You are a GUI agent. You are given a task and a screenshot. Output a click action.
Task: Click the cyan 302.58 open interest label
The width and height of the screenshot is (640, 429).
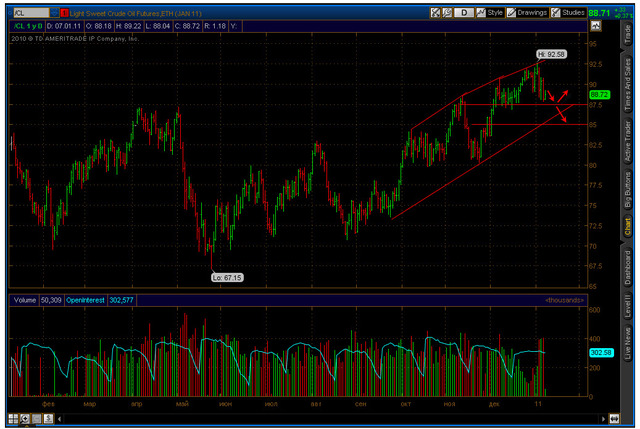pyautogui.click(x=601, y=353)
